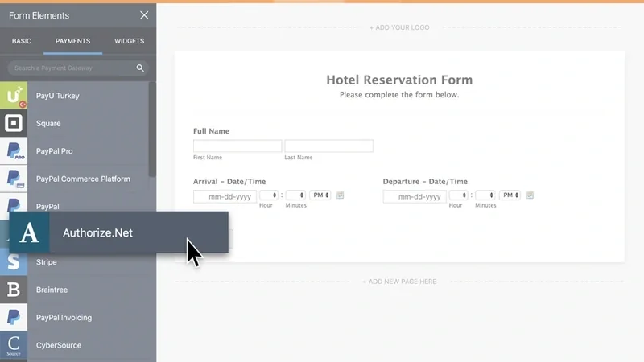Click the Authorize.Net label text
This screenshot has width=644, height=362.
point(97,232)
